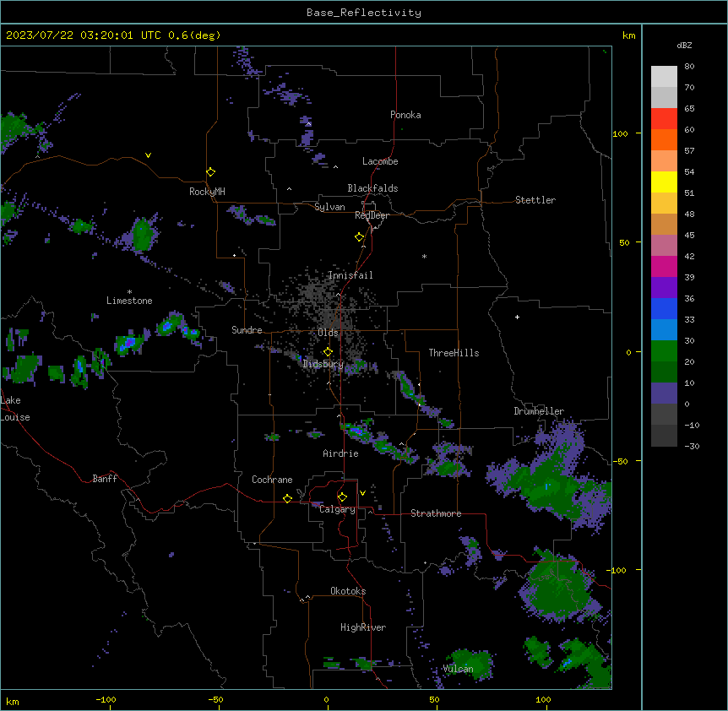Viewport: 728px width, 711px height.
Task: Select the Ponoka city label
Action: [x=405, y=115]
